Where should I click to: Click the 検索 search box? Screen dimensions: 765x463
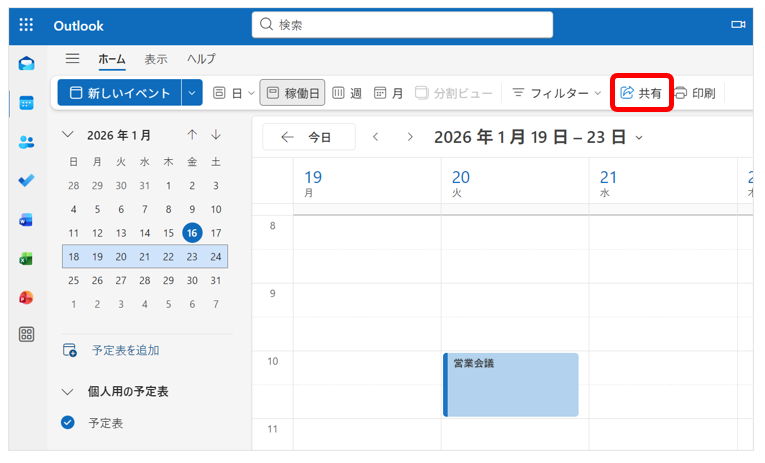pos(403,24)
